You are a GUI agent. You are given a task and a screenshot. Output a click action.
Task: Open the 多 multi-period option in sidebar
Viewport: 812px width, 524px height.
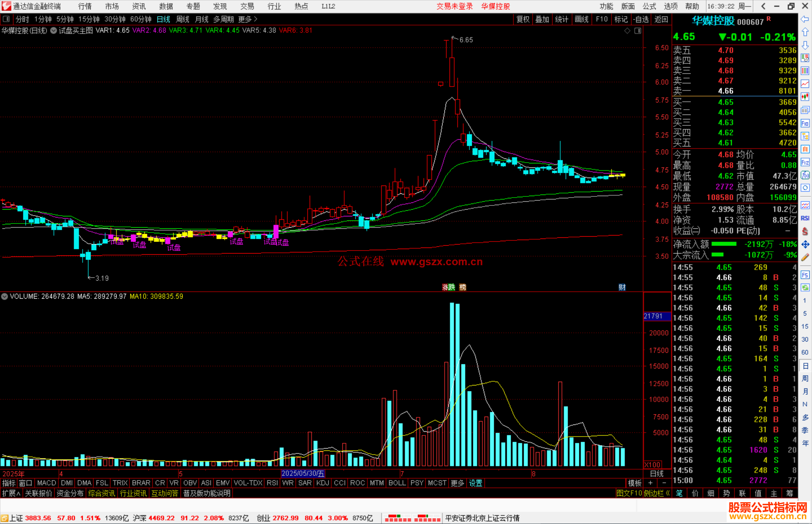coord(805,417)
